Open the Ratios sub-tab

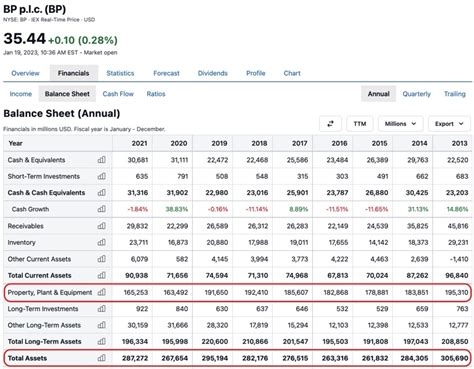[156, 94]
